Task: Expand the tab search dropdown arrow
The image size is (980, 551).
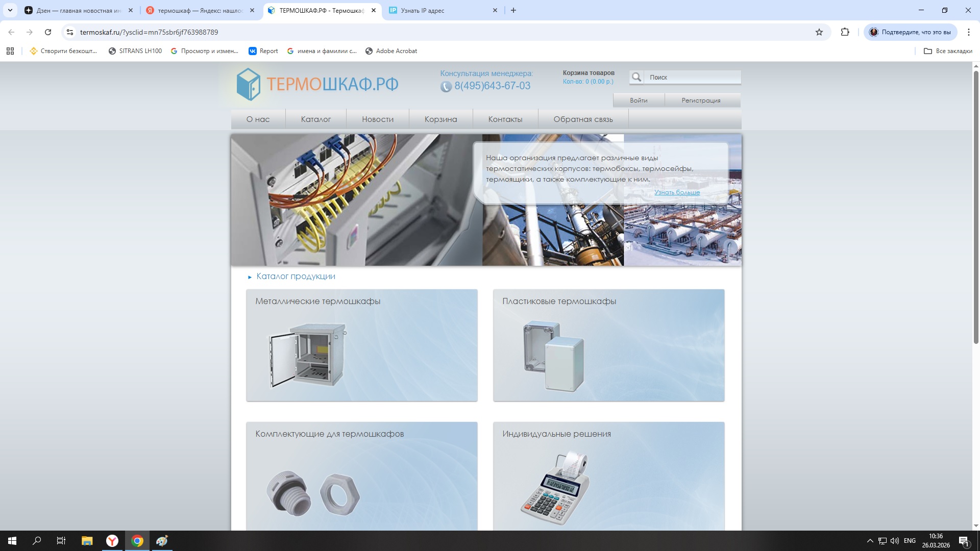Action: click(x=10, y=10)
